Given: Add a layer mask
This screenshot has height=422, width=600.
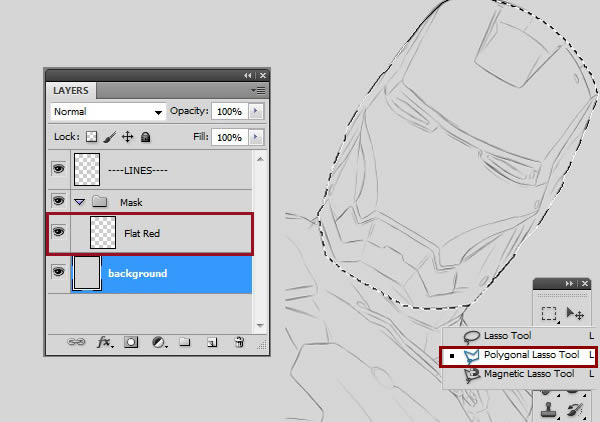Looking at the screenshot, I should (131, 342).
